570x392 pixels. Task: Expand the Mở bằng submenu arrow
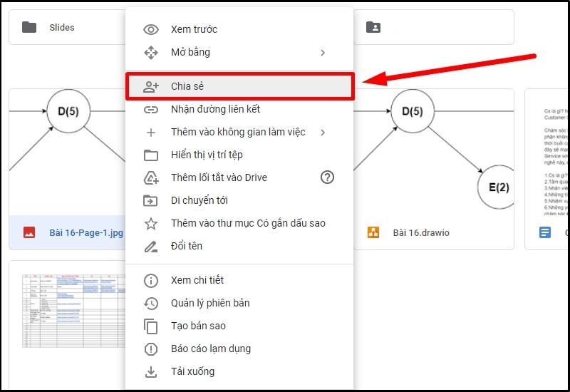323,53
